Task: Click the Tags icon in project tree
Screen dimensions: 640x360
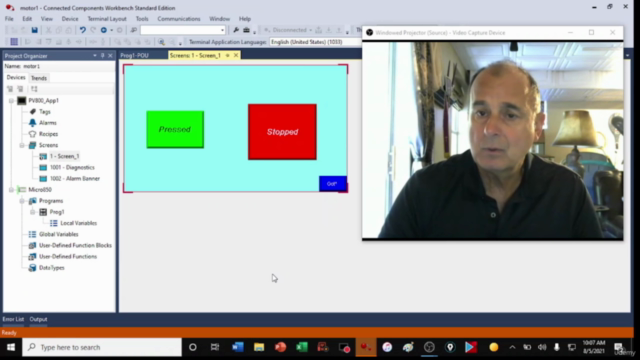Action: [x=33, y=111]
